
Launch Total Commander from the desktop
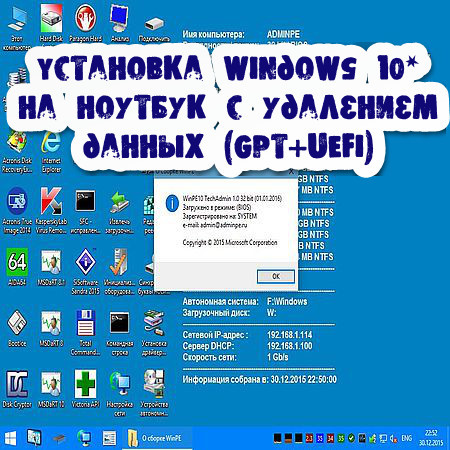85,333
